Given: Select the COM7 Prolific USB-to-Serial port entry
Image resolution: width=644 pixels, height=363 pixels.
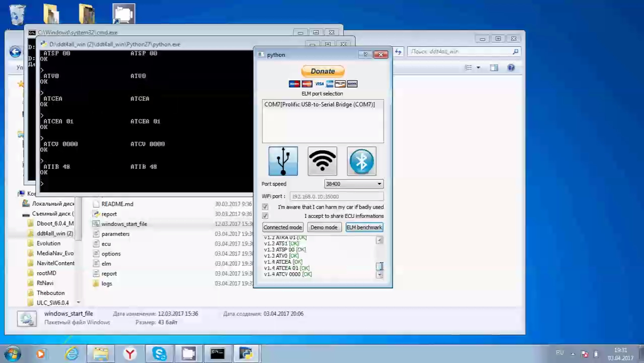Looking at the screenshot, I should pos(319,104).
